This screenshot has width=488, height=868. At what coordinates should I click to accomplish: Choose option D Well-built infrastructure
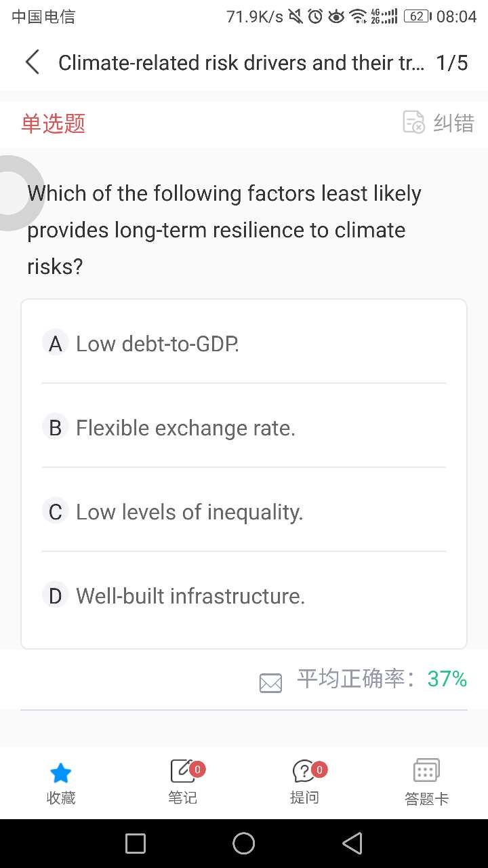click(190, 596)
